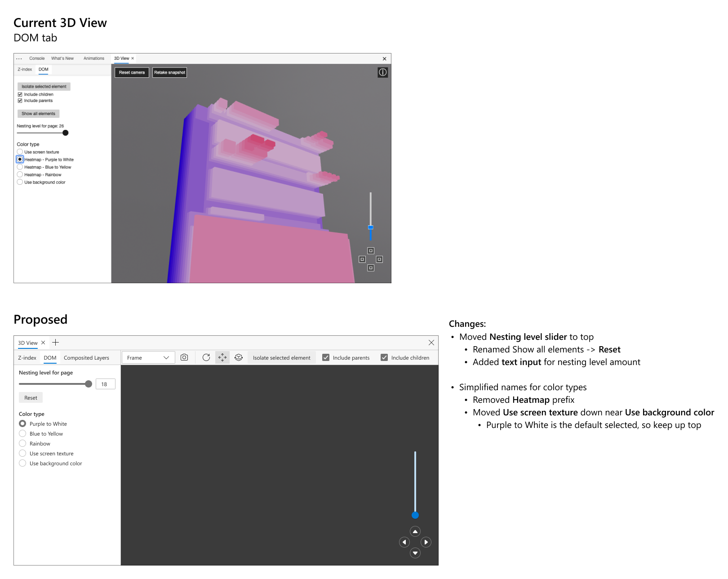Click the stacked layers icon beside the pan tool

pyautogui.click(x=239, y=357)
